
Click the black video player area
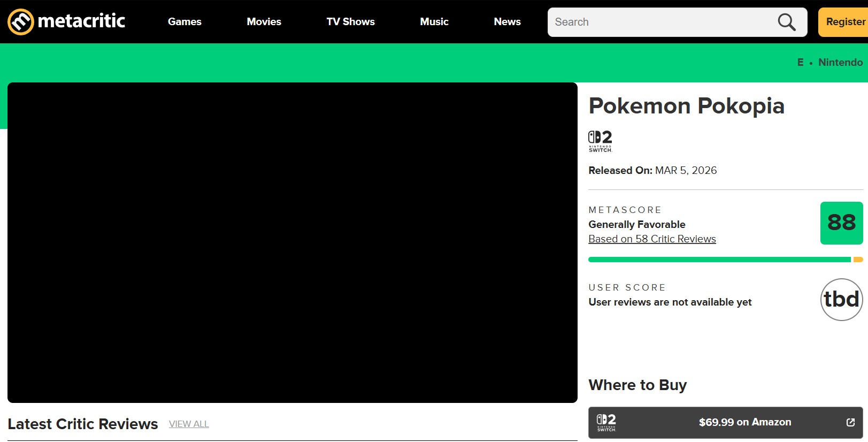click(292, 242)
